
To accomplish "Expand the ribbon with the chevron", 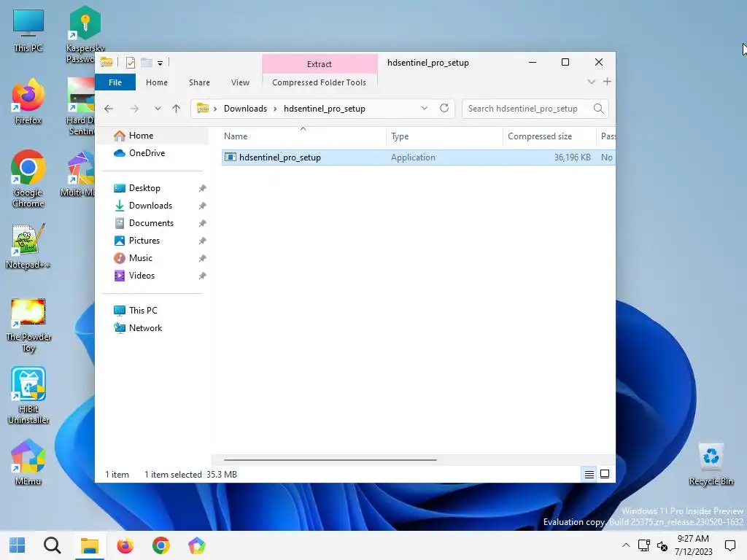I will tap(591, 82).
